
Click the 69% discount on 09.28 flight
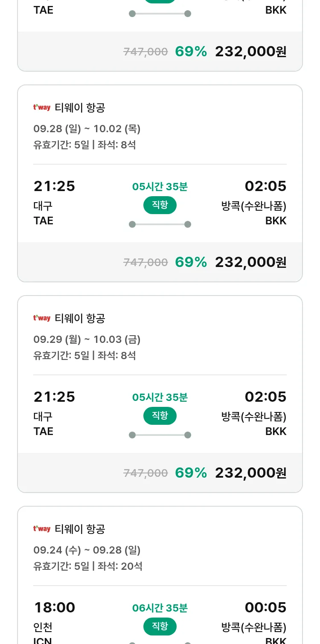[191, 262]
